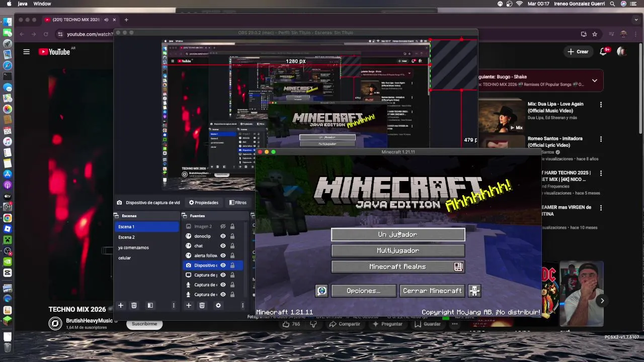Click Chrome address bar youtube.com URL
Image resolution: width=644 pixels, height=362 pixels.
pos(90,34)
